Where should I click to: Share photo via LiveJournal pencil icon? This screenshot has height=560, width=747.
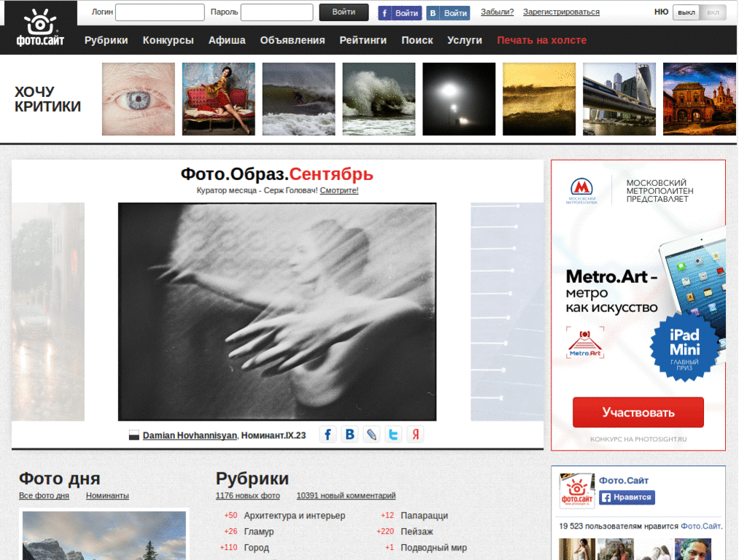point(371,435)
